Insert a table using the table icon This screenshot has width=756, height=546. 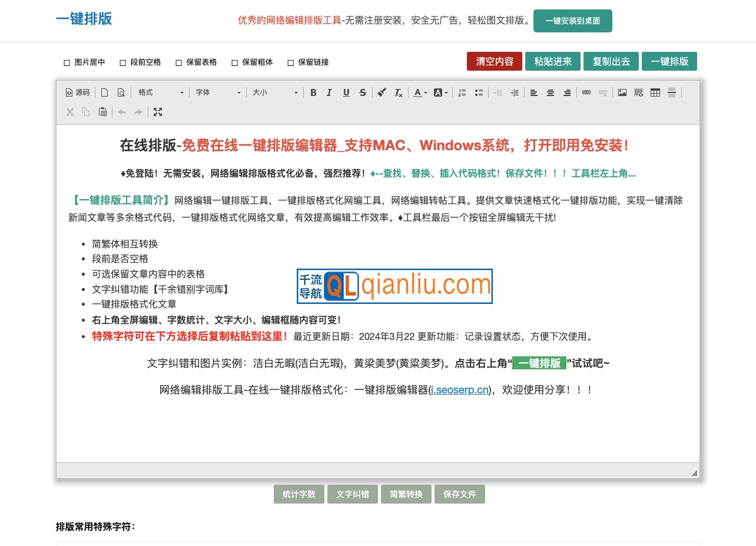click(655, 92)
